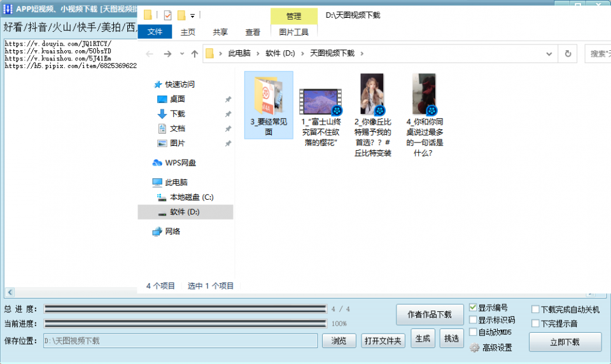
Task: Open the 文件 menu tab
Action: click(155, 32)
